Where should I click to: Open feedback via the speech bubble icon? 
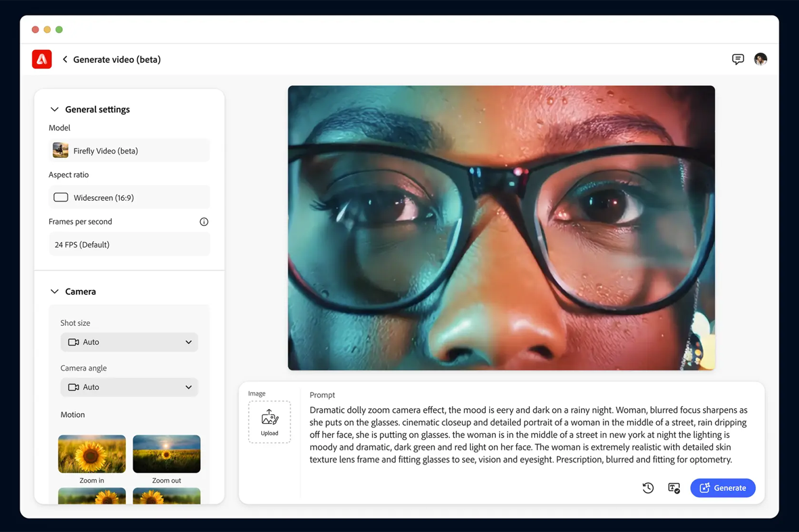point(737,59)
